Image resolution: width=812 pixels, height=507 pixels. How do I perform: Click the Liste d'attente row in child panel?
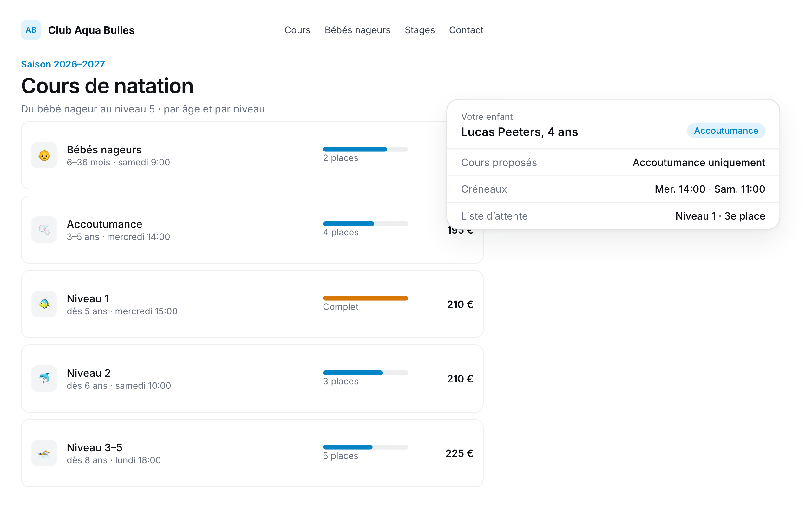[613, 216]
